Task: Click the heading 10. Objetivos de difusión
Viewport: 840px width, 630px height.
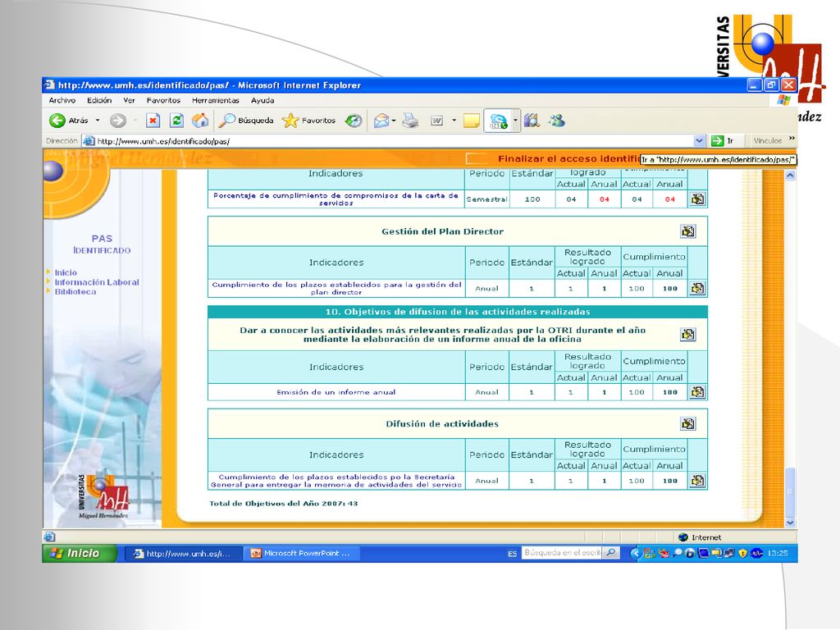Action: [458, 312]
